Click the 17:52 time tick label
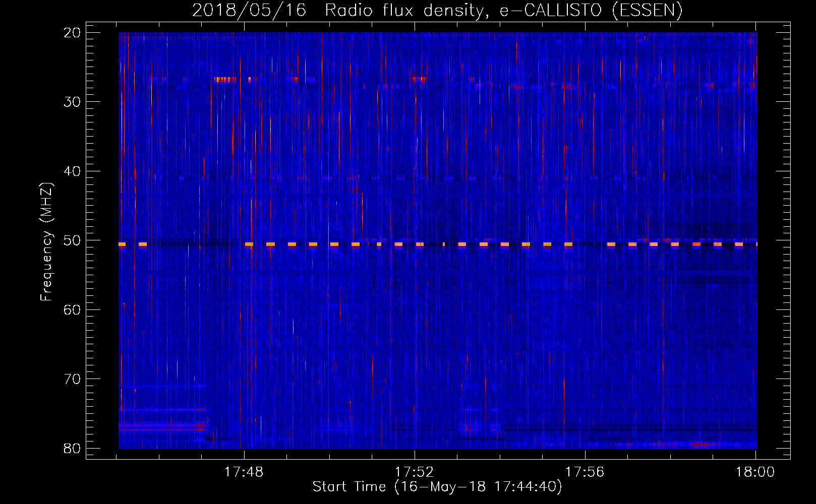816x504 pixels. [x=415, y=472]
